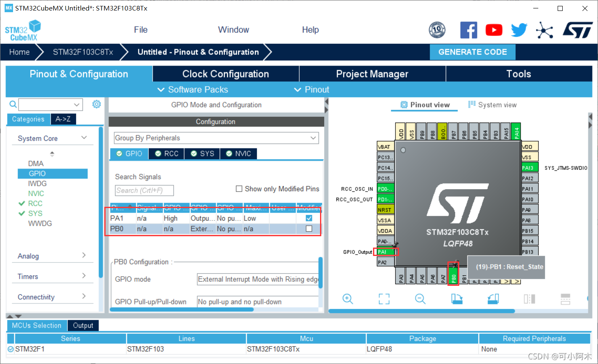The width and height of the screenshot is (598, 364).
Task: Go to Home in the breadcrumb
Action: [x=19, y=52]
